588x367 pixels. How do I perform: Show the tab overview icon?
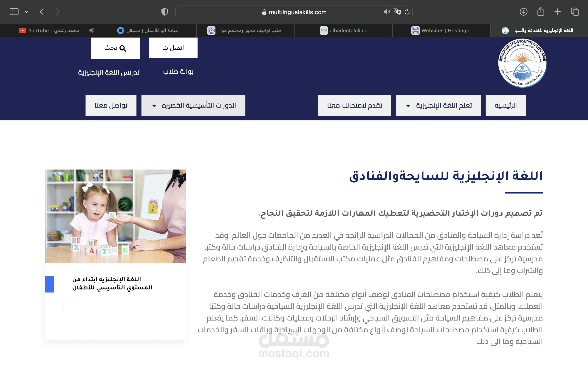[x=575, y=12]
